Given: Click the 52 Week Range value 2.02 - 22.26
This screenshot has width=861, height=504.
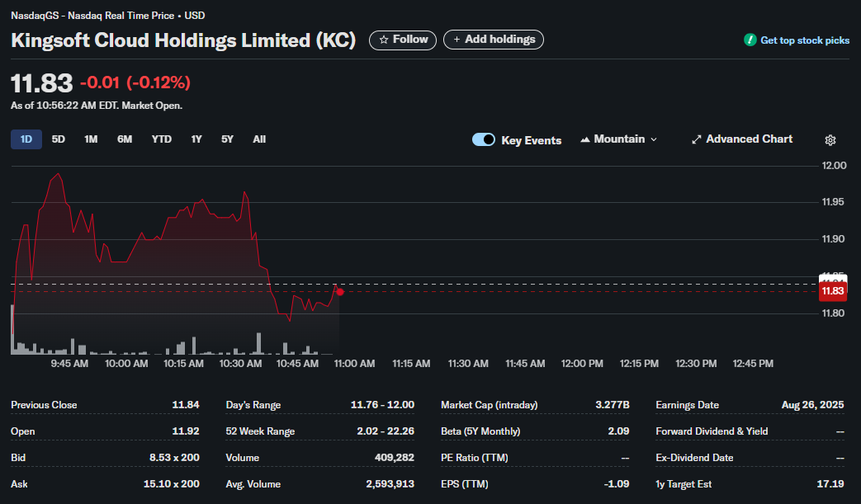Looking at the screenshot, I should tap(386, 431).
